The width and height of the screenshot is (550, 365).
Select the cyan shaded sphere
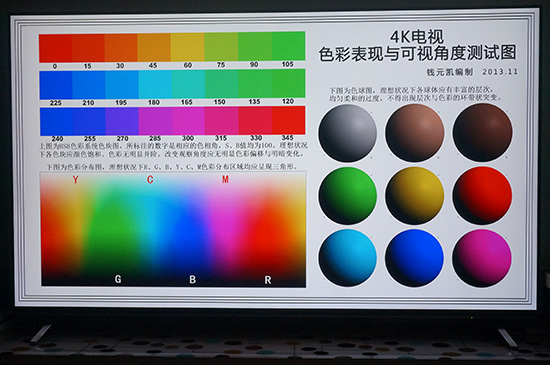pyautogui.click(x=348, y=258)
